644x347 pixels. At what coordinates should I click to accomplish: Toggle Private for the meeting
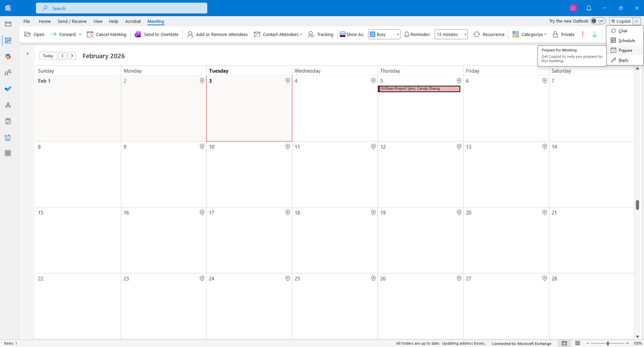(x=563, y=34)
